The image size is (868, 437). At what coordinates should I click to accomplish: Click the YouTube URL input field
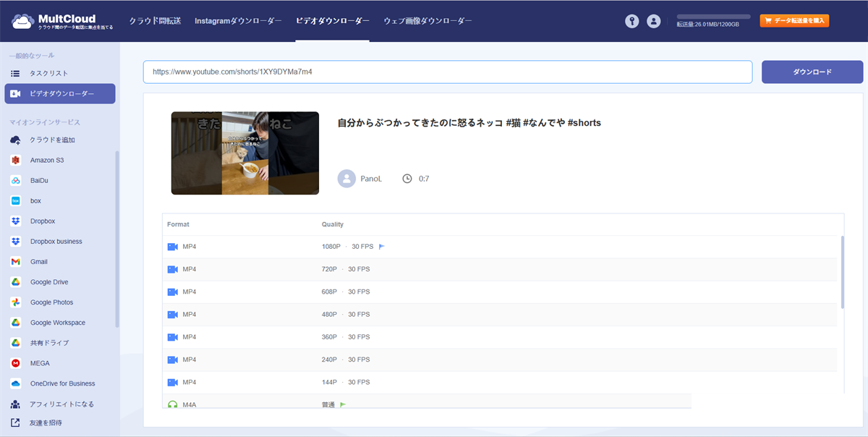(x=447, y=72)
